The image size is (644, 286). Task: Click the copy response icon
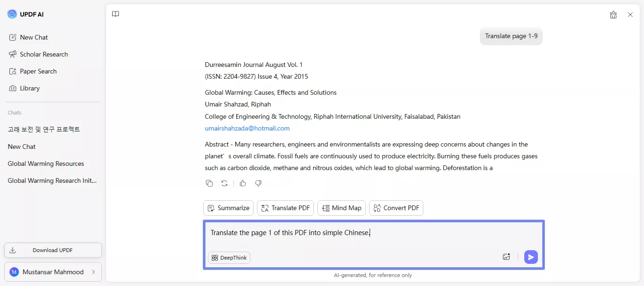point(209,183)
